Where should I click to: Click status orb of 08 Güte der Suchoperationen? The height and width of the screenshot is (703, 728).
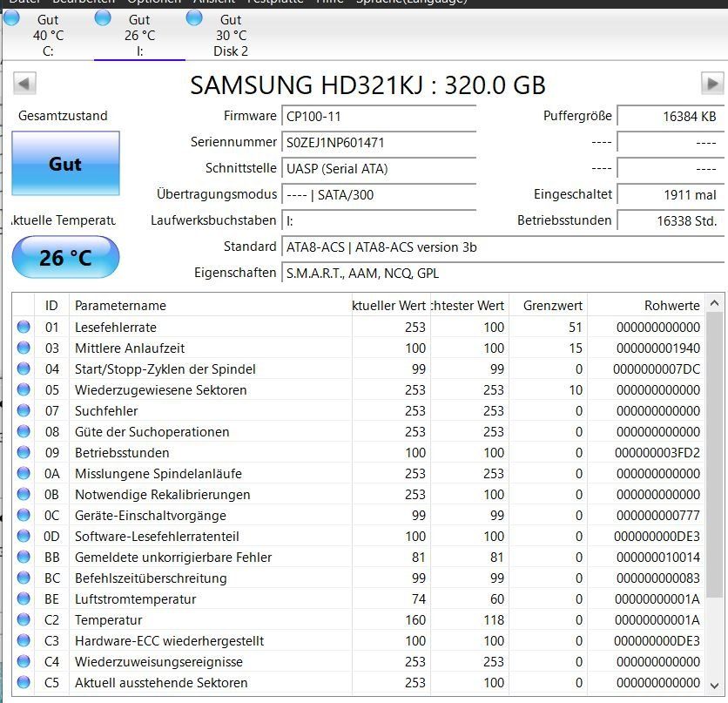(x=24, y=431)
